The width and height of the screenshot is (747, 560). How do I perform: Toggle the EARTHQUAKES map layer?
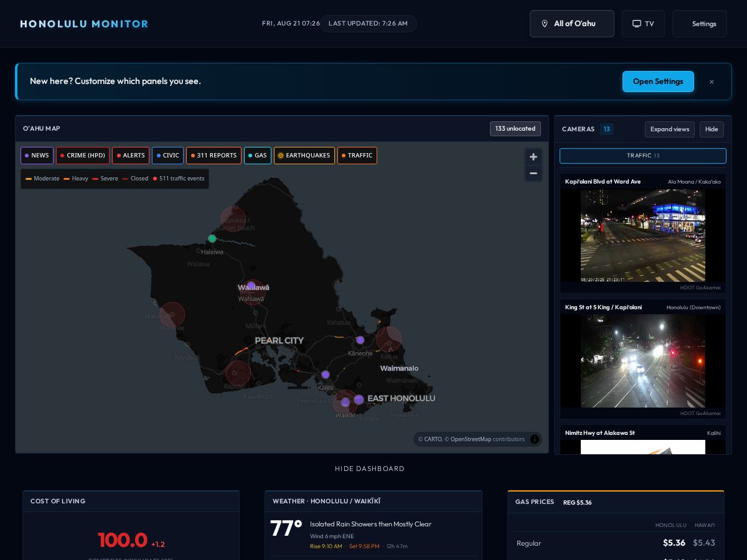tap(304, 156)
